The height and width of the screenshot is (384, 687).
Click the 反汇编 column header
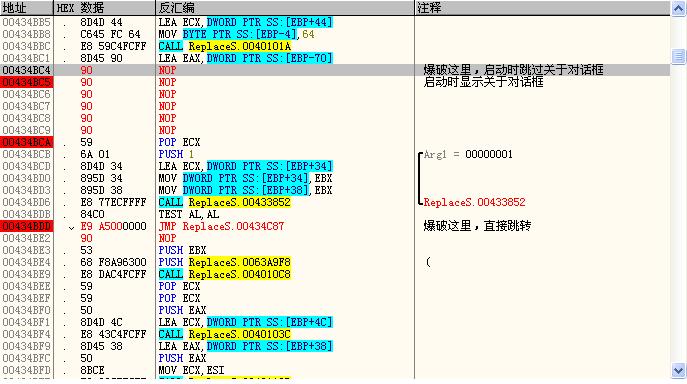click(285, 8)
